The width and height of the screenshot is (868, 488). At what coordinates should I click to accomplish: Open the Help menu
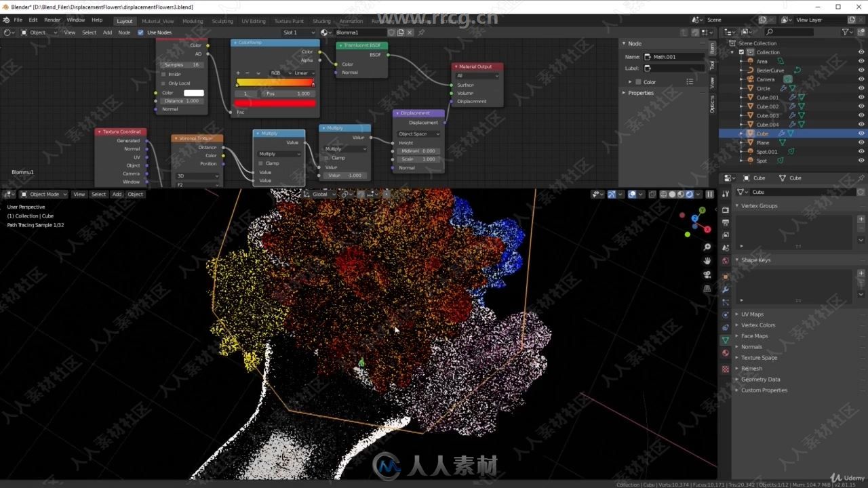coord(97,20)
